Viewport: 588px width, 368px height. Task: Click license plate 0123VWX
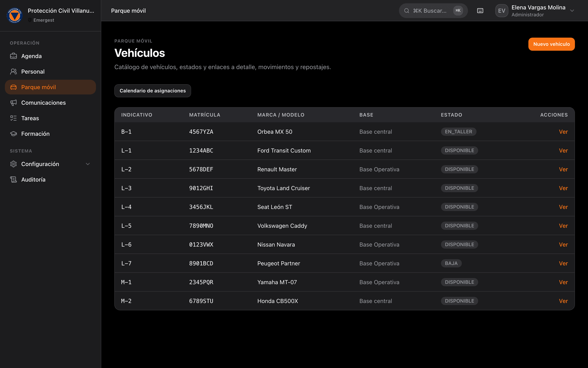pos(201,245)
